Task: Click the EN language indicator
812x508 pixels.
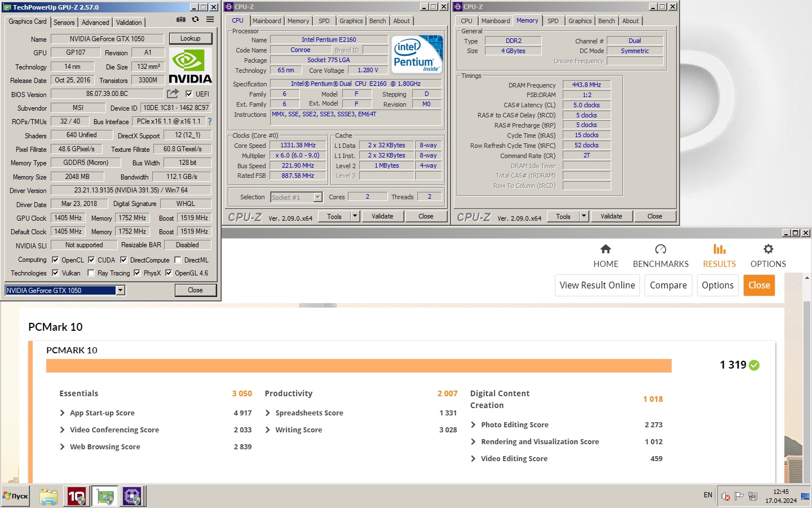Action: (x=708, y=495)
